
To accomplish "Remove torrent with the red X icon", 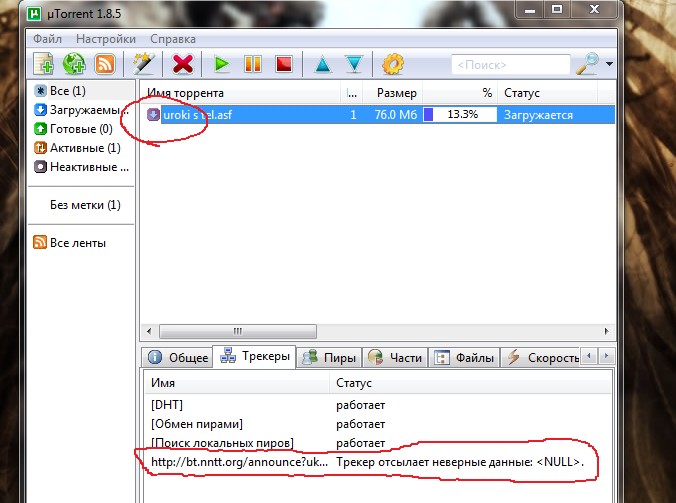I will (183, 64).
